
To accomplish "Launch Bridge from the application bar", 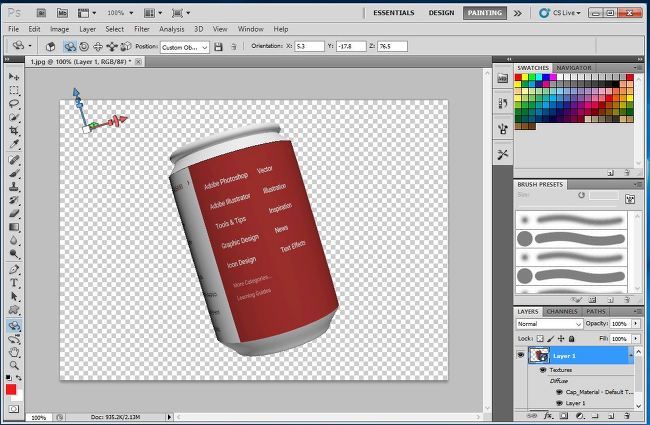I will 41,13.
